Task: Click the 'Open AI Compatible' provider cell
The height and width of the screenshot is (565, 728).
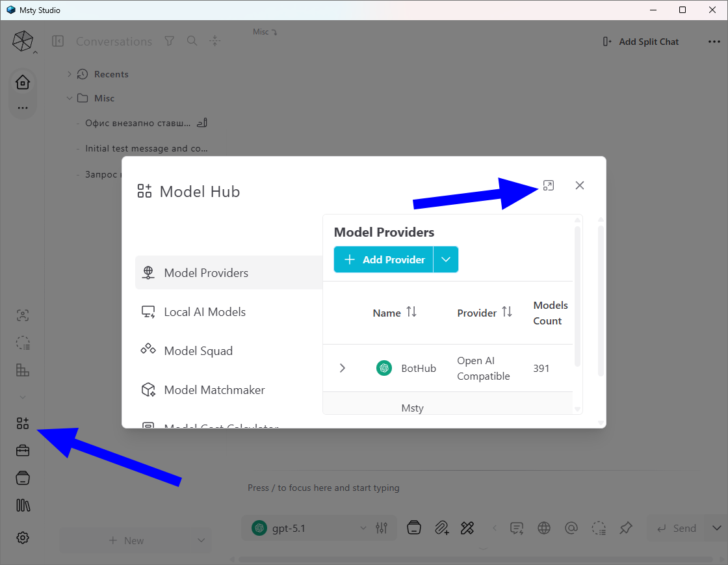Action: (x=483, y=368)
